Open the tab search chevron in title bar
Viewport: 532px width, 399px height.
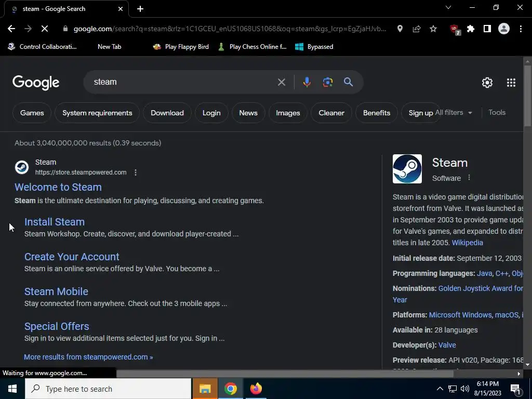(x=448, y=7)
